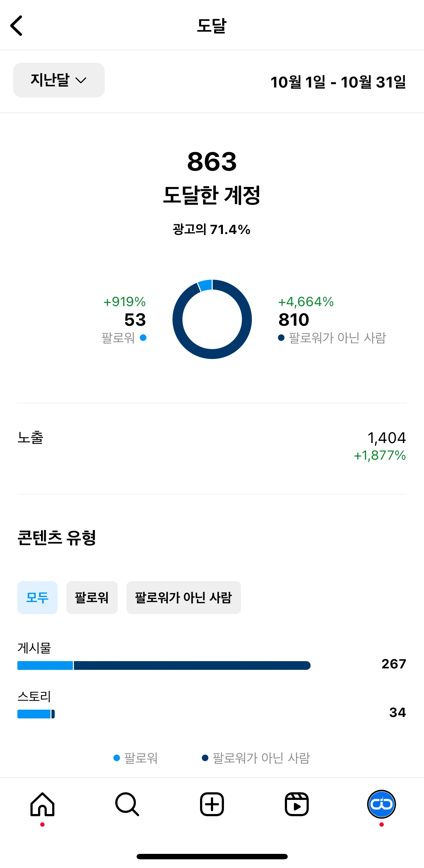This screenshot has height=868, width=424.
Task: Select the 팔로워가 아닌 사람 filter chip
Action: tap(183, 597)
